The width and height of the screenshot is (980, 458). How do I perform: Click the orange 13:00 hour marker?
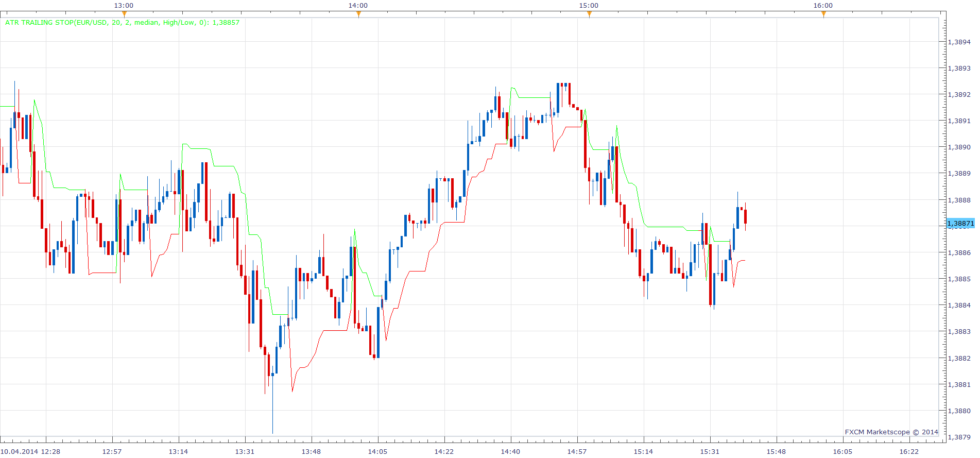coord(124,14)
